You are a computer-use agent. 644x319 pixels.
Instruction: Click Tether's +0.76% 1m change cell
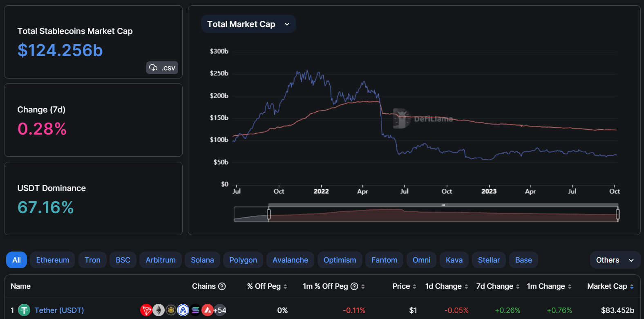pos(559,310)
